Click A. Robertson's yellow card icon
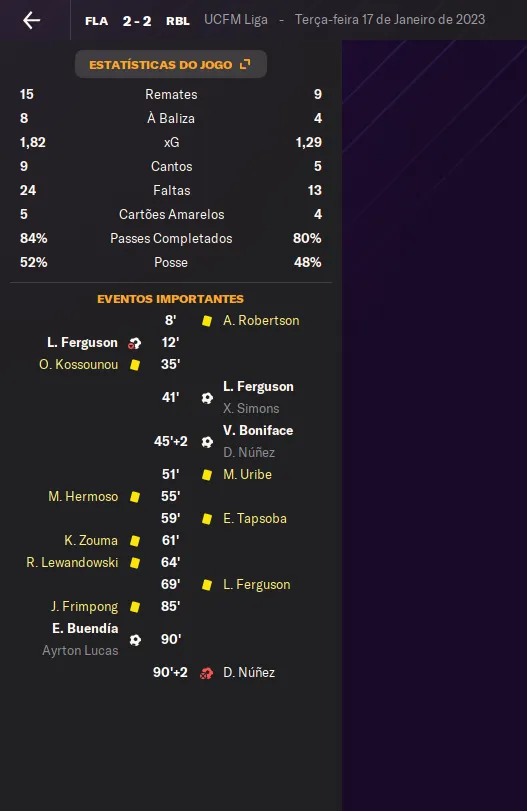527x811 pixels. (x=207, y=321)
